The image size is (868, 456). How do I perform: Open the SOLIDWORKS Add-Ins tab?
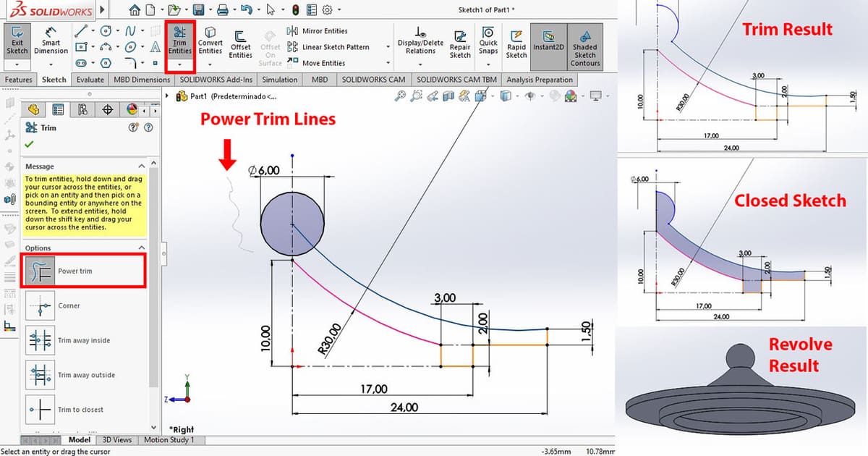point(216,80)
